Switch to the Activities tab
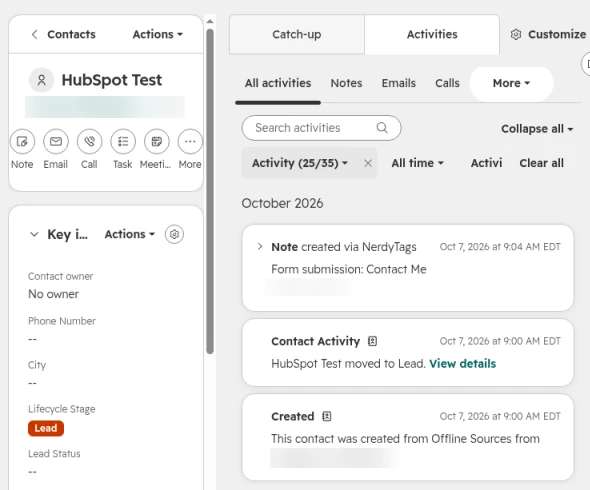Image resolution: width=590 pixels, height=490 pixels. [x=432, y=34]
